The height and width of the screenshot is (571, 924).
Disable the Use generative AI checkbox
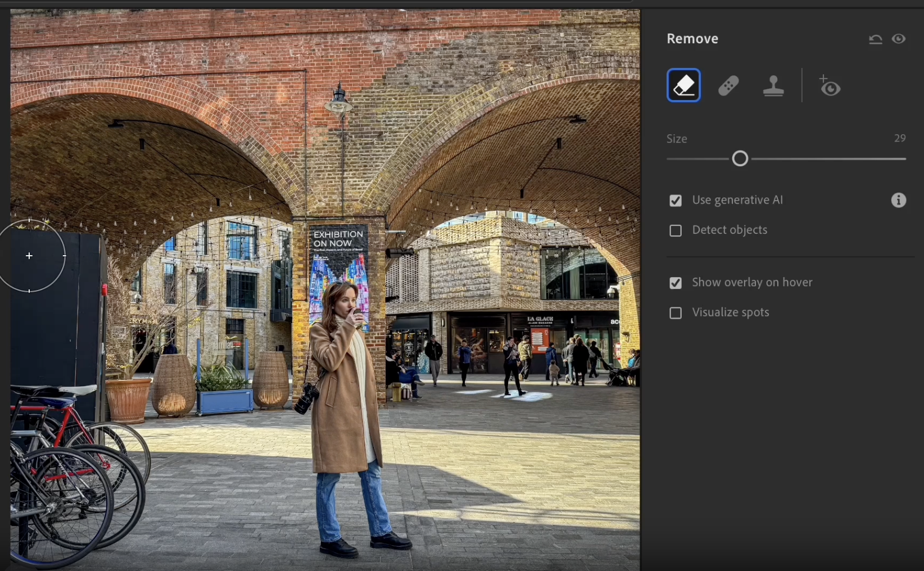pos(676,201)
